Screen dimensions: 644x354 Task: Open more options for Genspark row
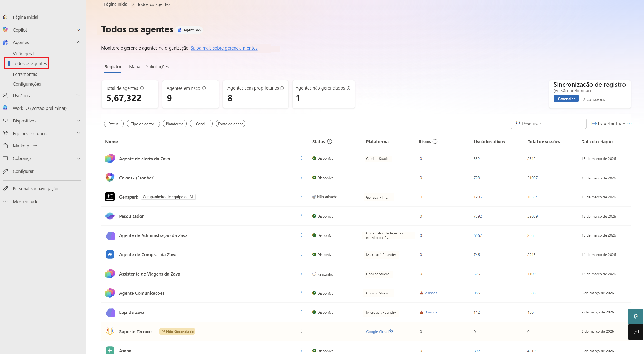coord(301,196)
